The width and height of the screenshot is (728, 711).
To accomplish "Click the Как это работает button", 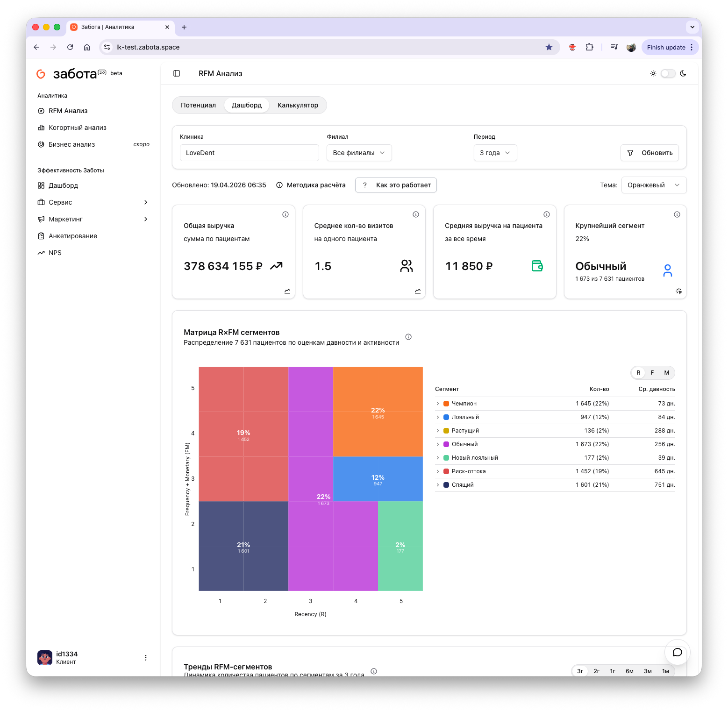I will coord(396,185).
